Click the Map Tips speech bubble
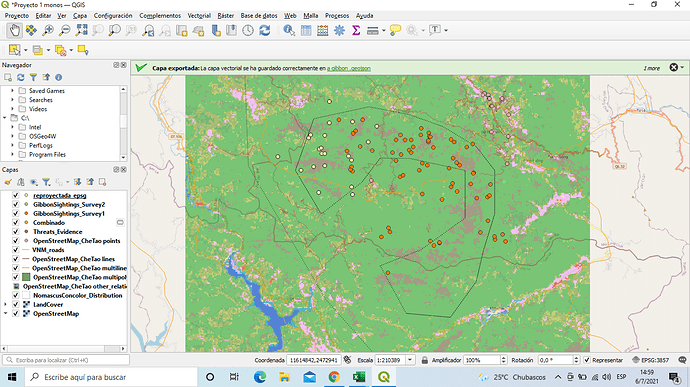 (x=395, y=30)
